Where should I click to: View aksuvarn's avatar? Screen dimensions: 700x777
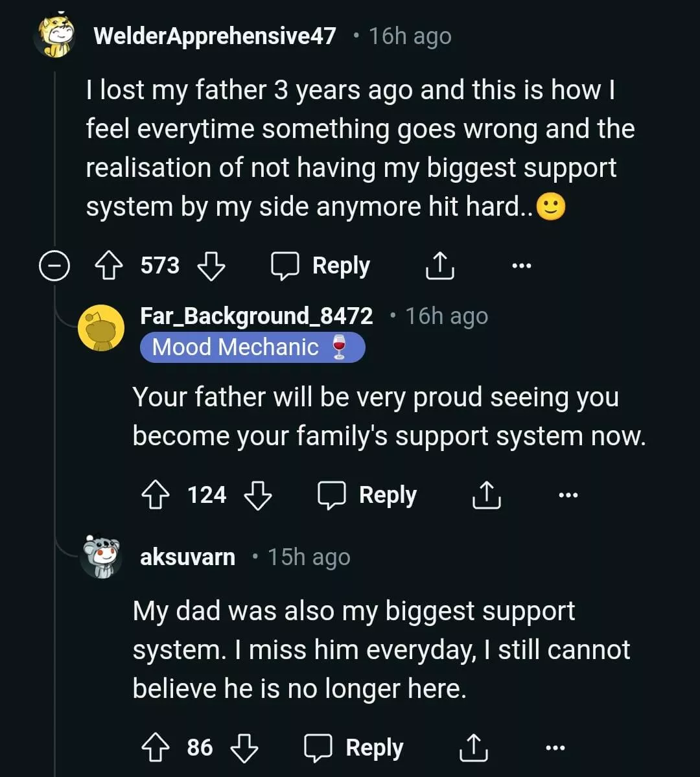(x=102, y=557)
